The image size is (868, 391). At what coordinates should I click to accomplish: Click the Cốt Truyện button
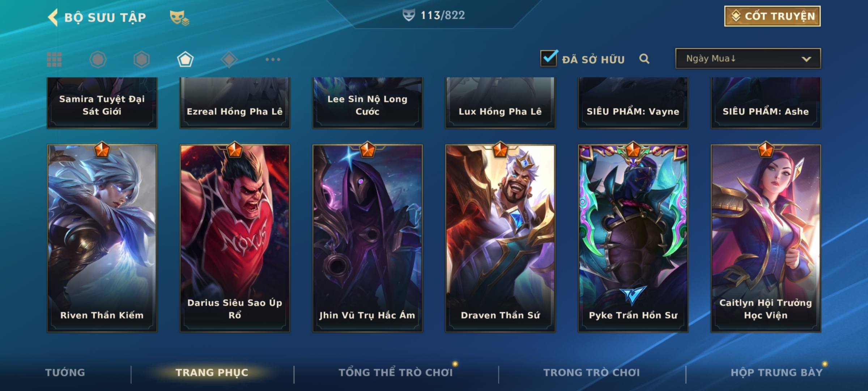click(x=772, y=16)
